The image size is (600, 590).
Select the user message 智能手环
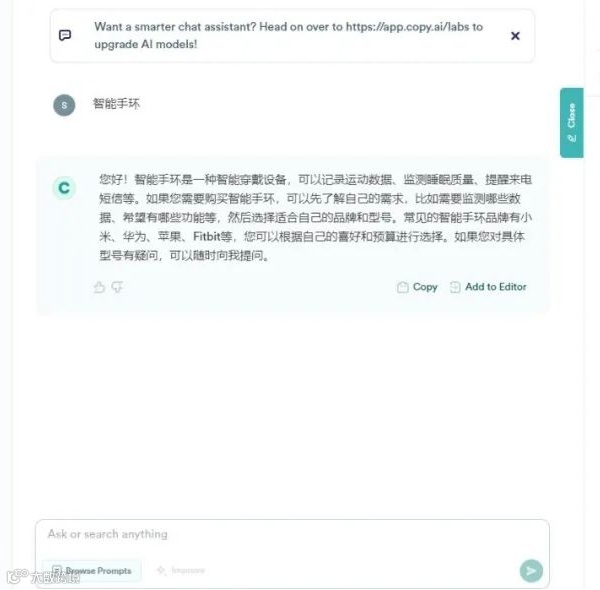tap(116, 103)
